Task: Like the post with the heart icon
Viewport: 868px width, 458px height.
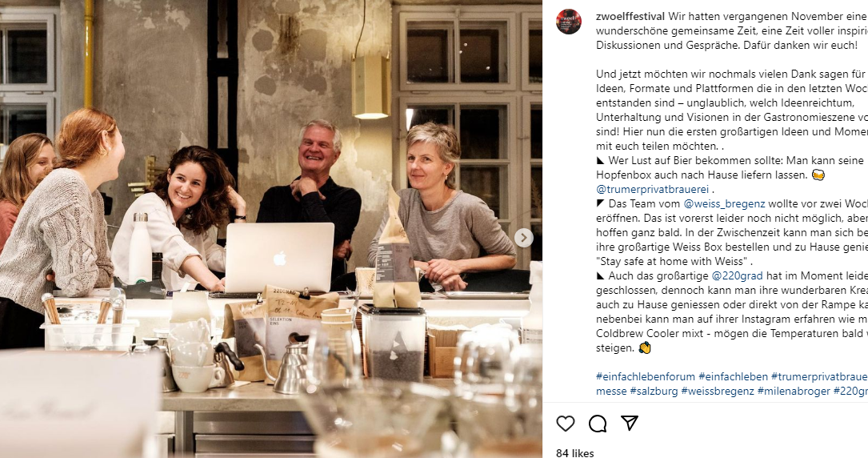Action: click(565, 424)
